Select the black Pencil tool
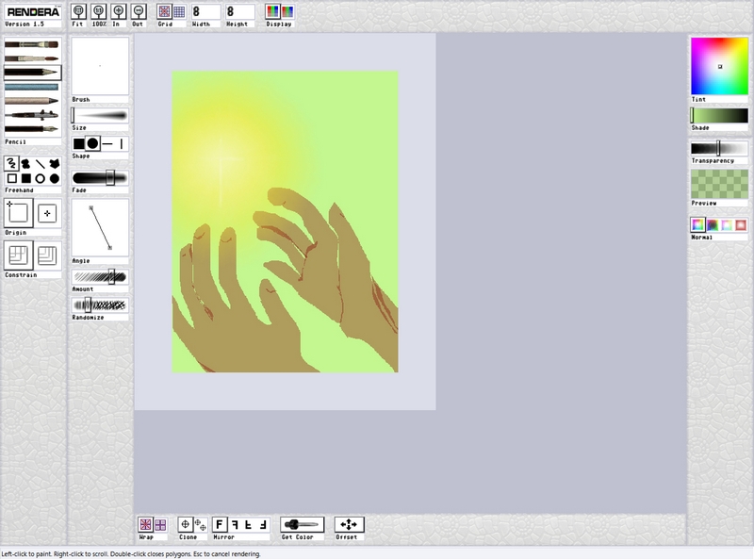 click(x=32, y=73)
